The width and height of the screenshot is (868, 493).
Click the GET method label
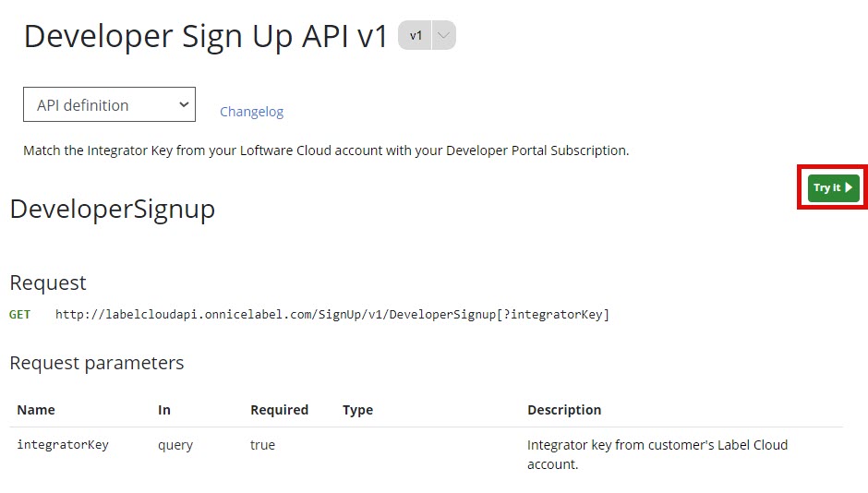[19, 315]
